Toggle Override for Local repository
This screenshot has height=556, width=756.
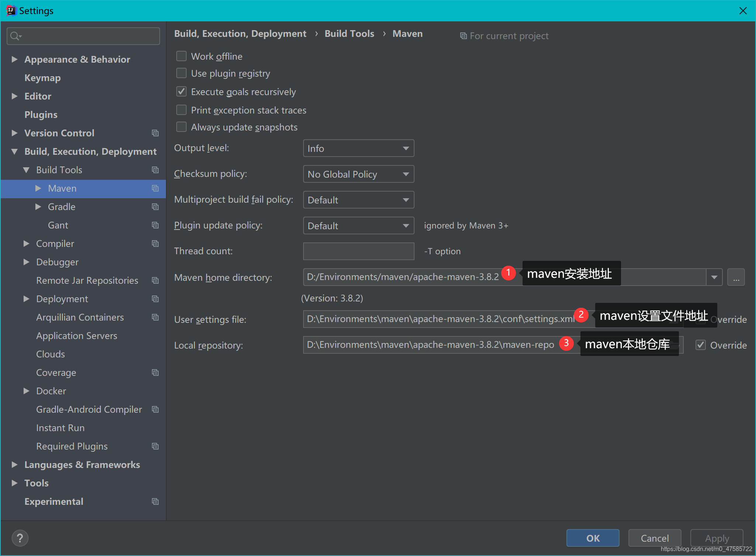point(701,345)
